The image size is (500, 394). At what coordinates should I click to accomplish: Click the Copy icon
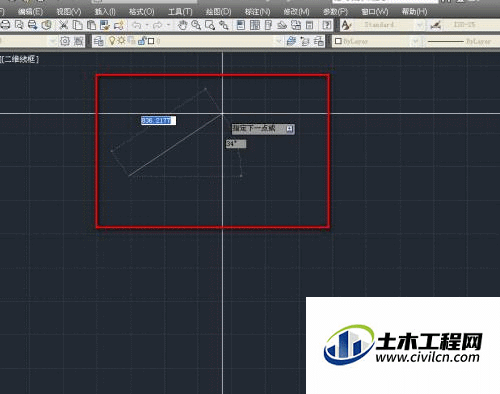77,25
